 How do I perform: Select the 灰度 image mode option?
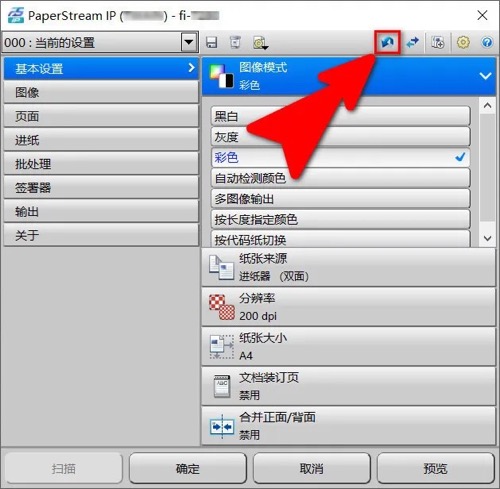tap(340, 137)
